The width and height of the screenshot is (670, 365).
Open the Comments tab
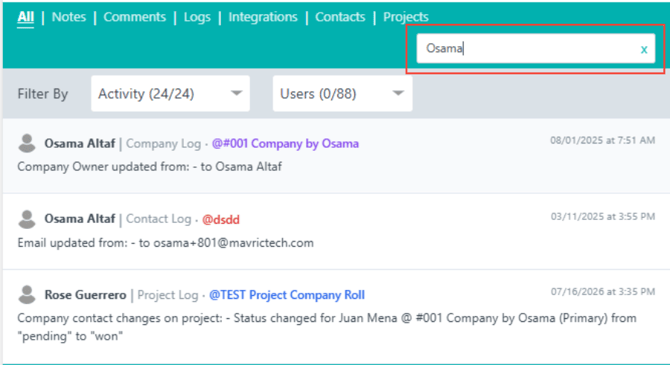[135, 17]
